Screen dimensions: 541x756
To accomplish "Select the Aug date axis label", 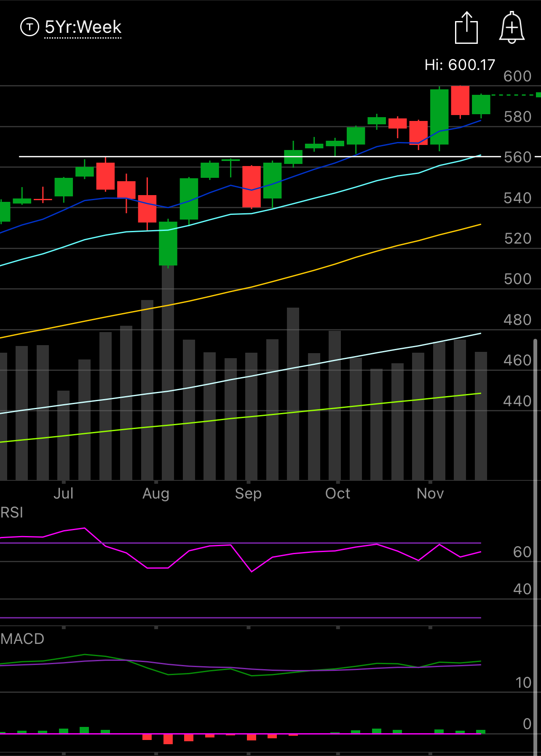I will tap(156, 493).
